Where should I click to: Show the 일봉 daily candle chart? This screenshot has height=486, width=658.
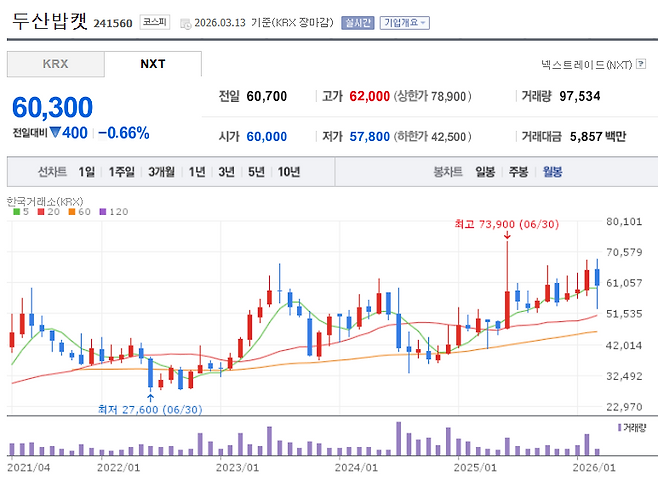485,172
